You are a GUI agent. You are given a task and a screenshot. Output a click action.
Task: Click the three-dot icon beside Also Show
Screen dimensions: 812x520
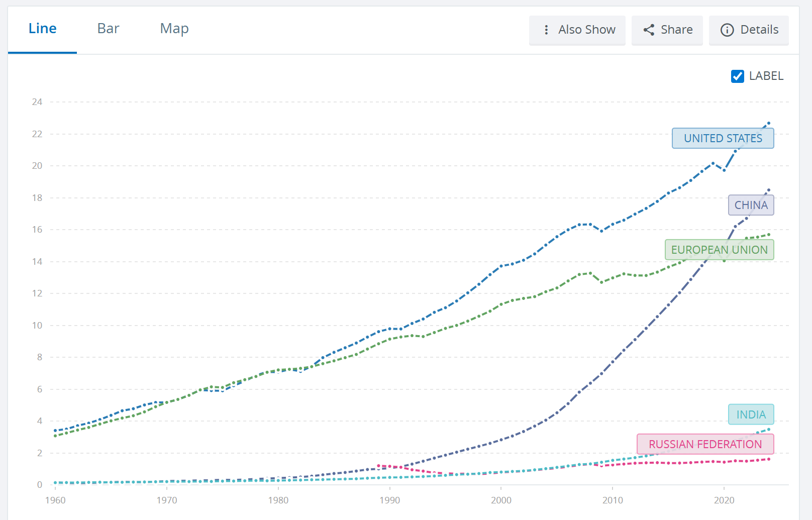coord(546,30)
